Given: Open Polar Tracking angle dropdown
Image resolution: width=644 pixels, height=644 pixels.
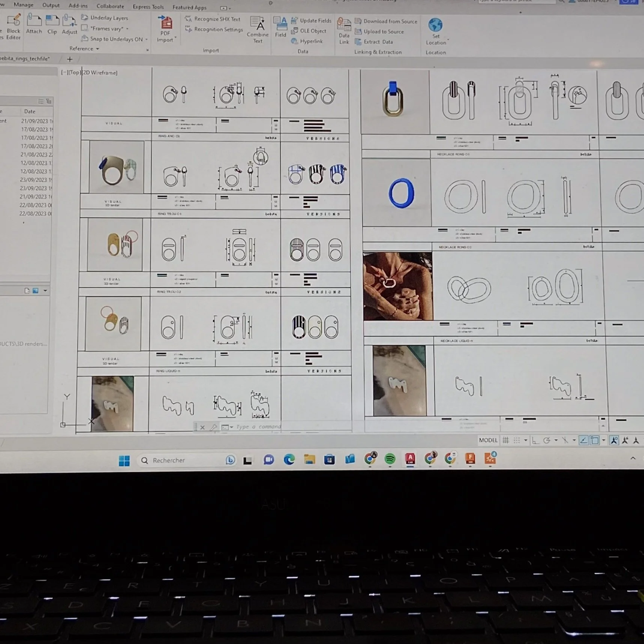Looking at the screenshot, I should pos(556,440).
